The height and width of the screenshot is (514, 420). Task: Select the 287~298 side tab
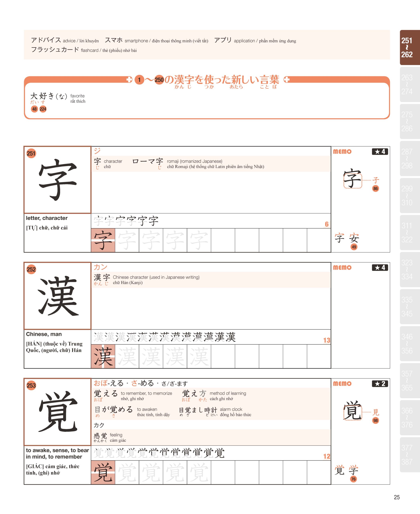click(410, 158)
